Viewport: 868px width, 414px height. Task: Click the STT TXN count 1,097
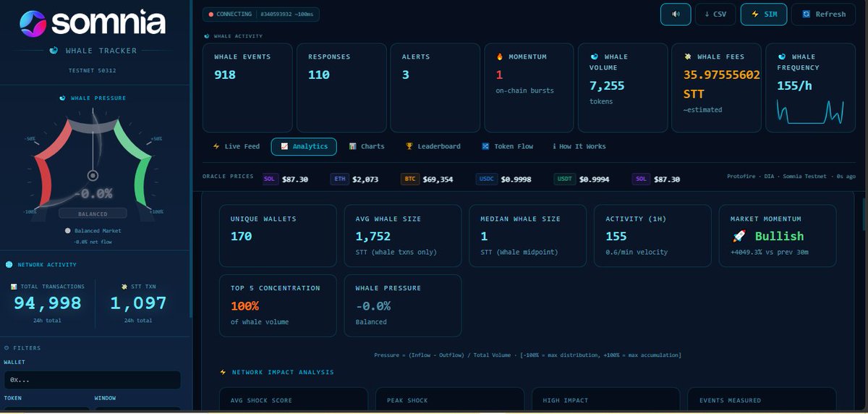pos(138,303)
